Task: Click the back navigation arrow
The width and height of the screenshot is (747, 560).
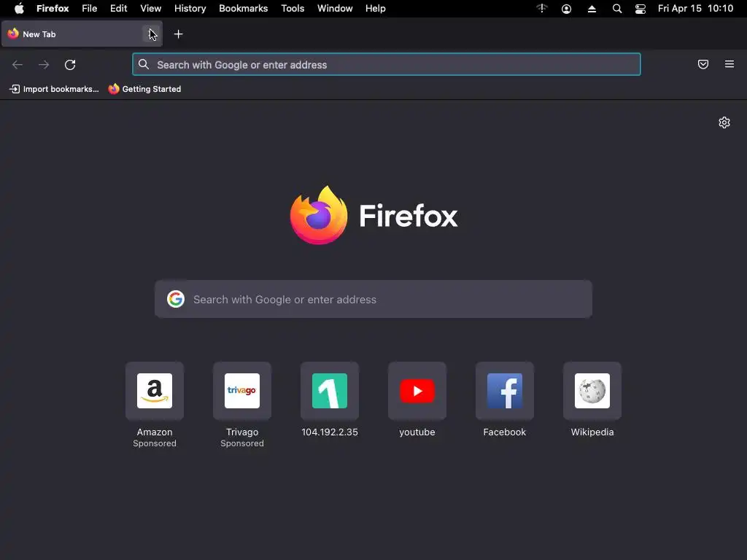Action: pos(18,64)
